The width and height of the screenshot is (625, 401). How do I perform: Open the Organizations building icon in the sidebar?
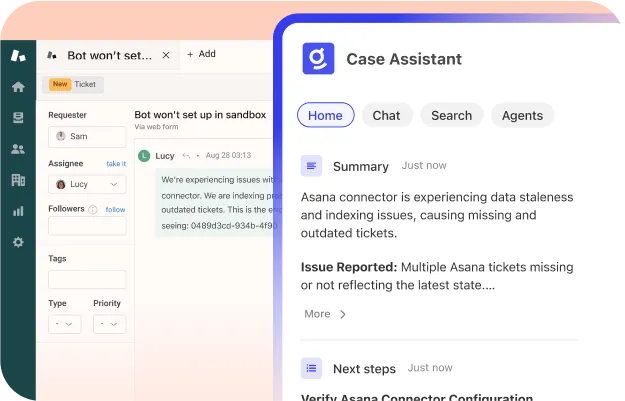[18, 180]
